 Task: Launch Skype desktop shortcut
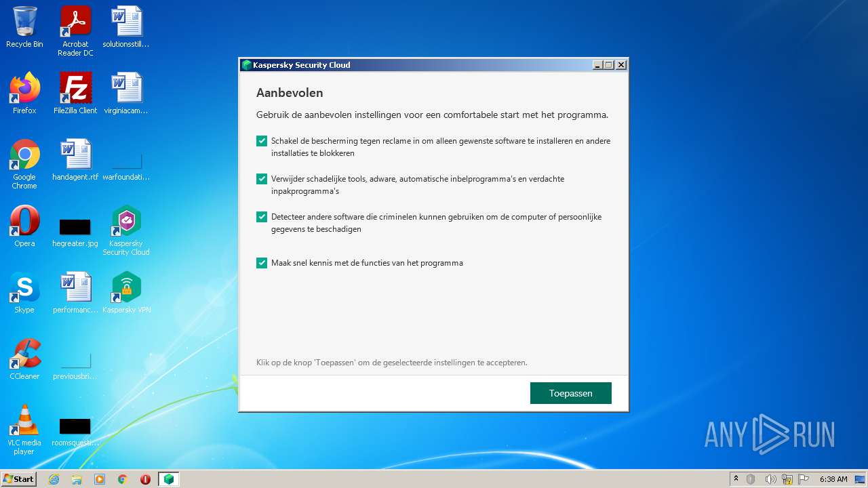(x=24, y=293)
